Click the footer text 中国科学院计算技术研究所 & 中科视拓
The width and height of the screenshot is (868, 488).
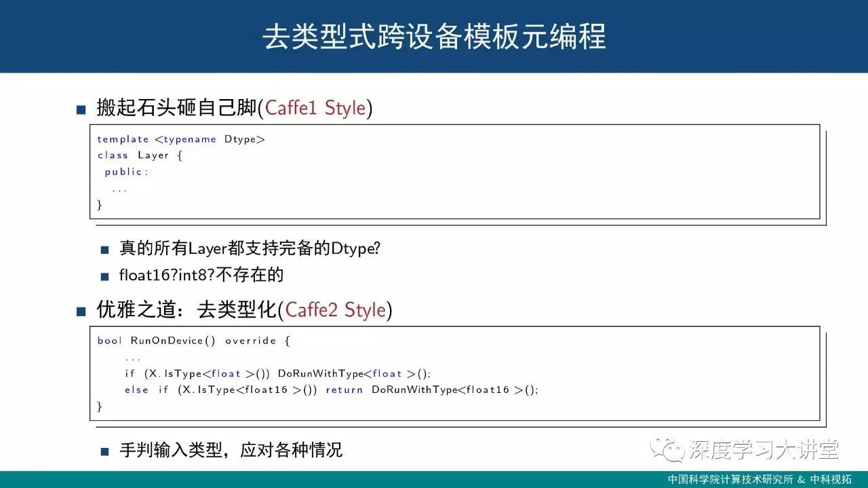point(759,478)
